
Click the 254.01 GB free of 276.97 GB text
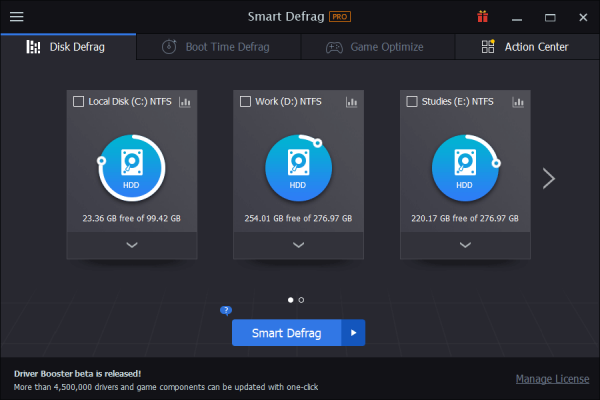click(x=298, y=219)
